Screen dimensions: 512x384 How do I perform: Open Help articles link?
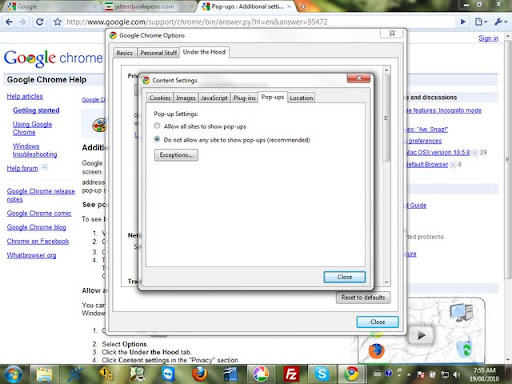(x=25, y=96)
